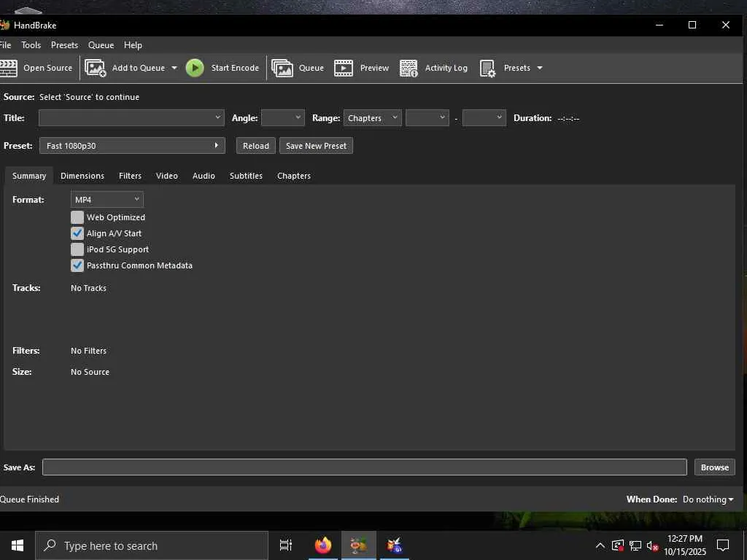Switch to the Audio tab
This screenshot has width=747, height=560.
(204, 176)
